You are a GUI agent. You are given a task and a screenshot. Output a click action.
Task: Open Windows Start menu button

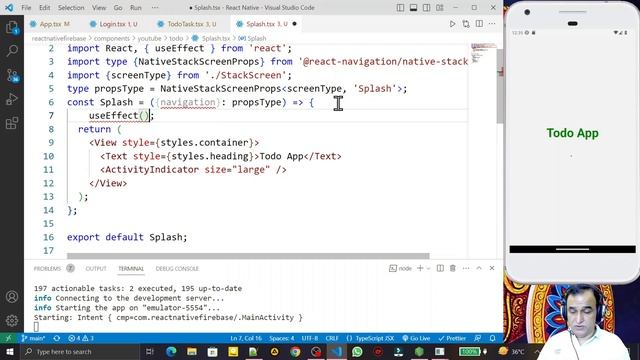[10, 351]
